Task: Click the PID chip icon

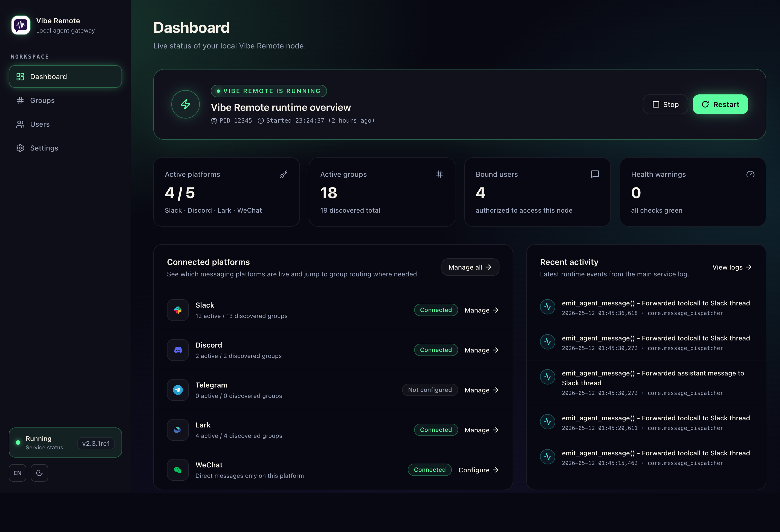Action: tap(214, 120)
